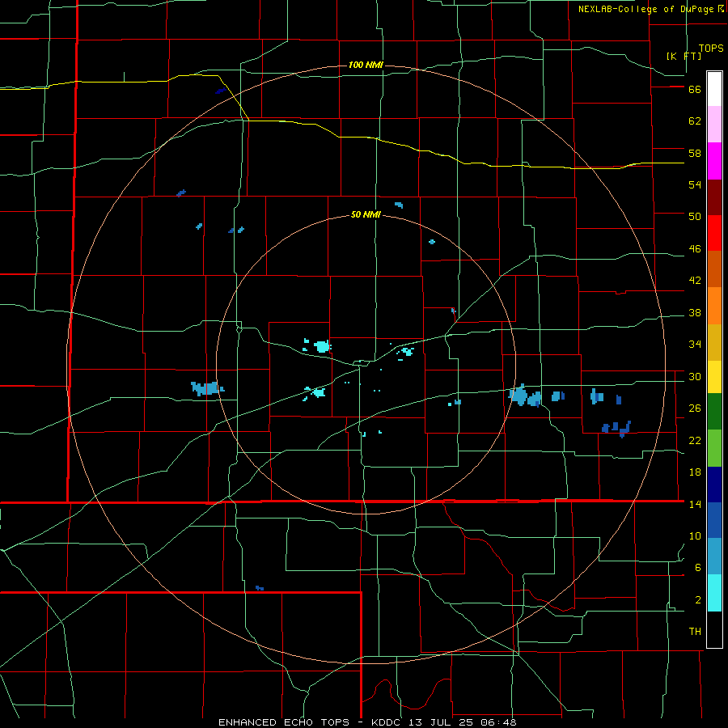Click the light pink legend swatch
728x728 pixels.
(714, 125)
